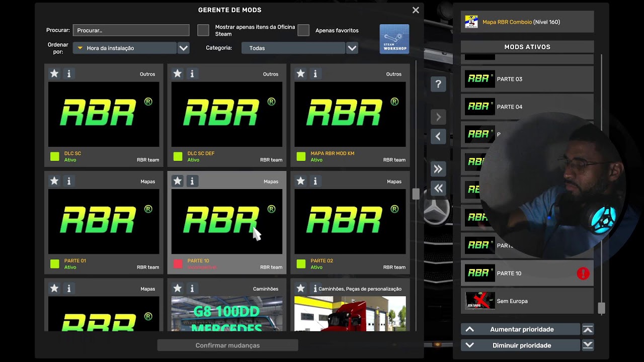This screenshot has width=644, height=362.
Task: Open info for DLC SC mod
Action: coord(69,74)
